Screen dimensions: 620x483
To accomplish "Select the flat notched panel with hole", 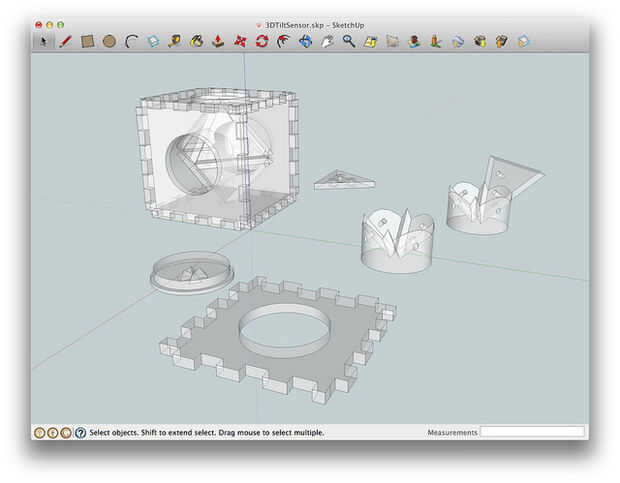I will 278,340.
